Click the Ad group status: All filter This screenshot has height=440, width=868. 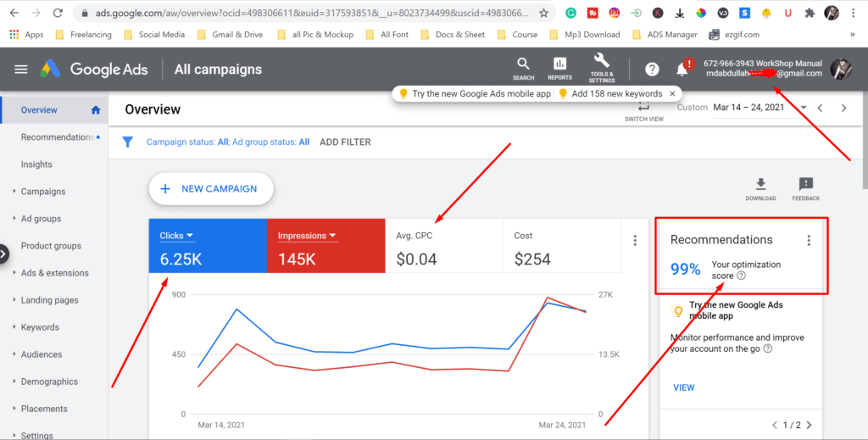270,142
